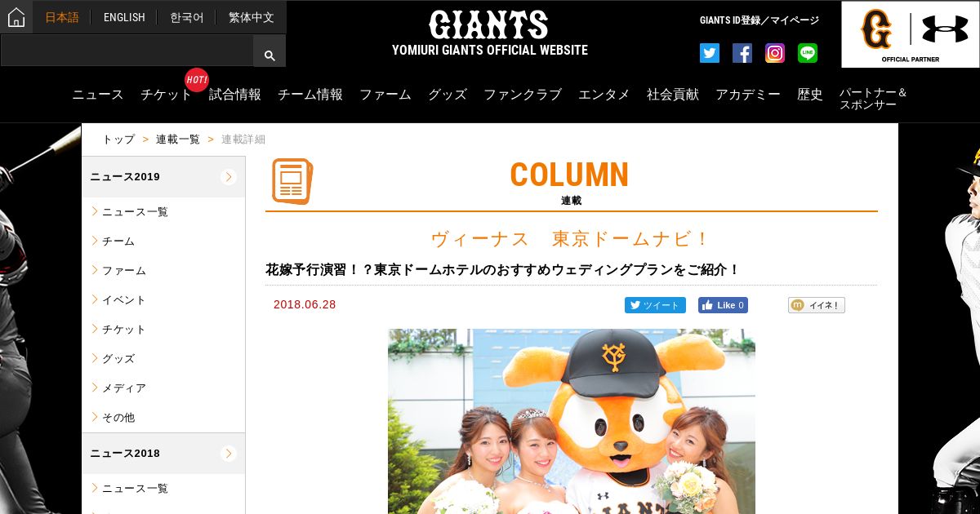This screenshot has height=514, width=980.
Task: Open the Giants Facebook page icon
Action: tap(742, 53)
